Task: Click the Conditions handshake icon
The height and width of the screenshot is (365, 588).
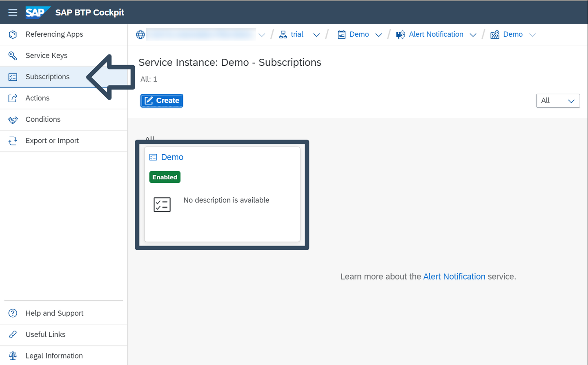Action: click(13, 120)
